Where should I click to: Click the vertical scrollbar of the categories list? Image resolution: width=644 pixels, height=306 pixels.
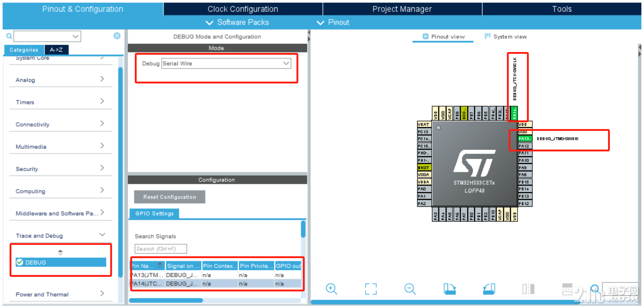click(120, 171)
